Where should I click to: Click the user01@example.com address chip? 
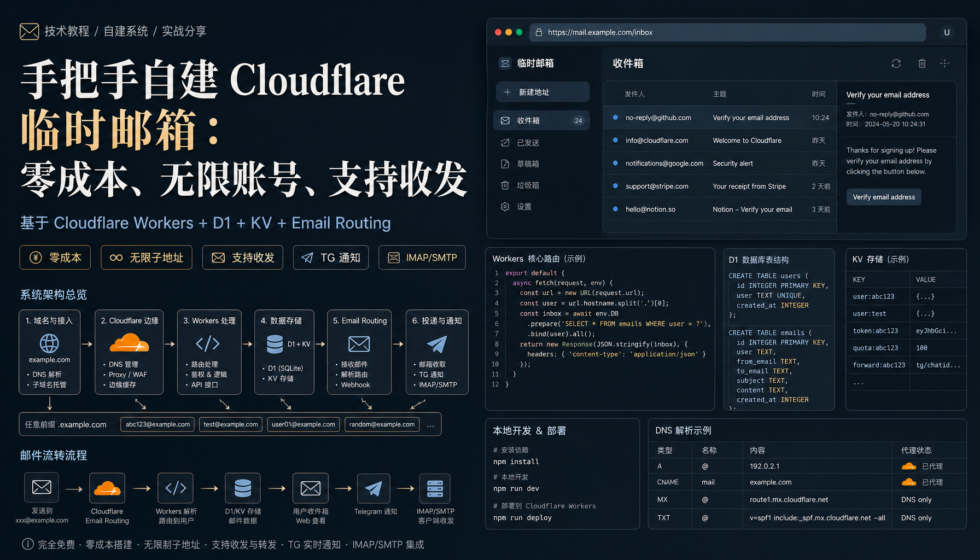[304, 424]
